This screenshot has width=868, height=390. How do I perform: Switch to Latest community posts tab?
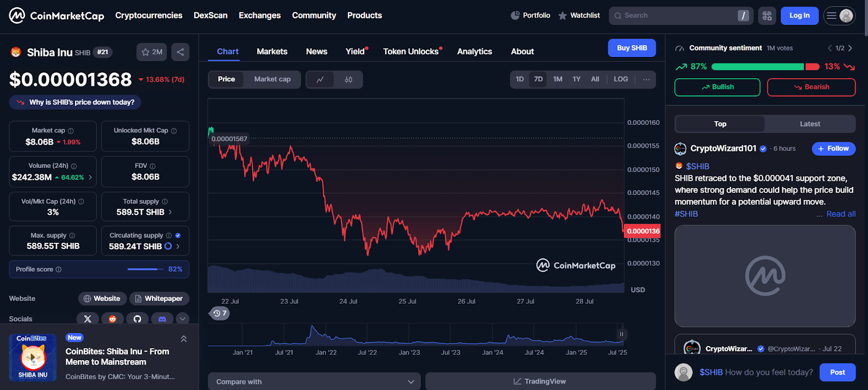(809, 124)
